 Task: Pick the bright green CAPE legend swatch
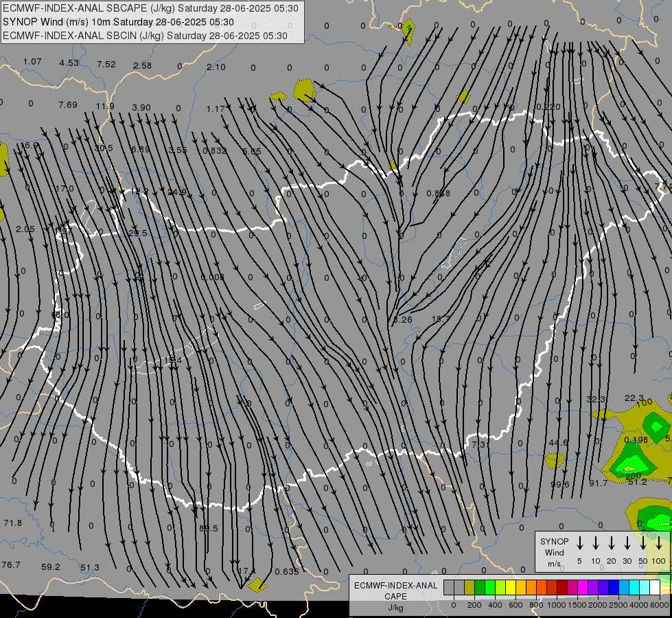click(490, 588)
